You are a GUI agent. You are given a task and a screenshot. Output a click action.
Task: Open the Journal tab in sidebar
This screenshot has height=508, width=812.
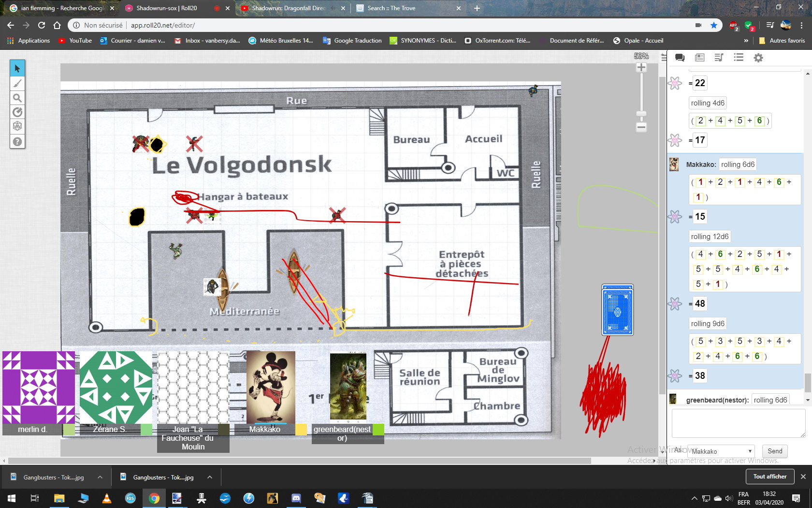699,58
